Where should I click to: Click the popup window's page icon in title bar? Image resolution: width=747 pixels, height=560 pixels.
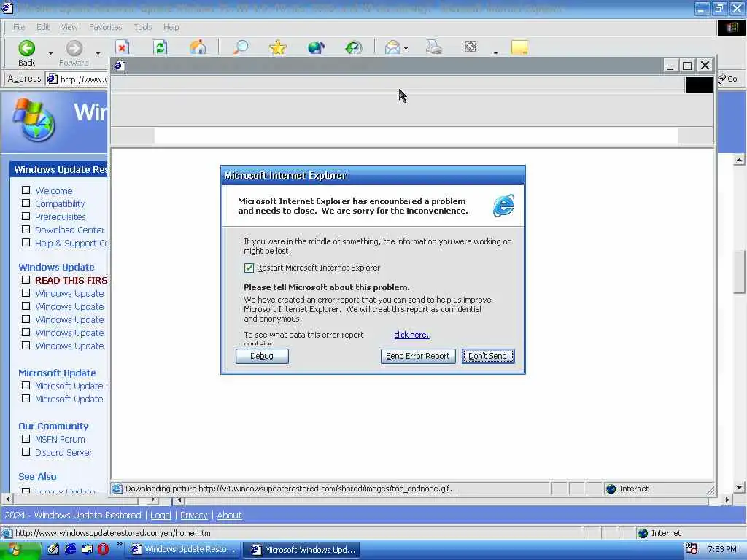tap(120, 66)
